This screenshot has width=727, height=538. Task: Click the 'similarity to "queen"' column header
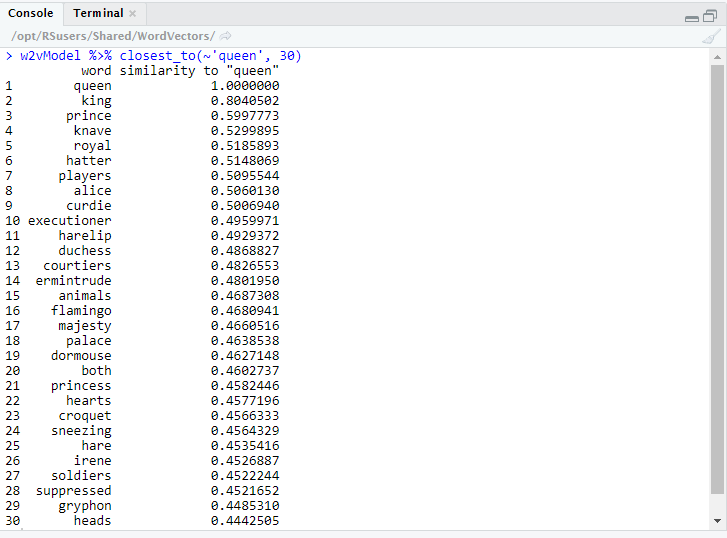pos(199,71)
